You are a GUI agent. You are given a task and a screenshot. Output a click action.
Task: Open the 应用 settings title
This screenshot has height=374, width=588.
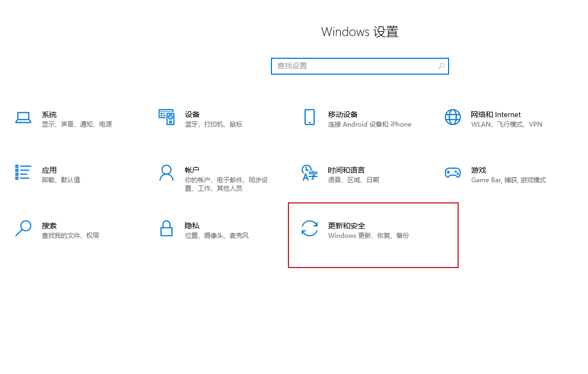click(49, 170)
